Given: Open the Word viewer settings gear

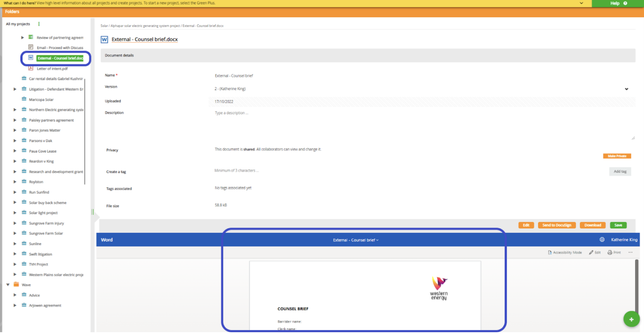Looking at the screenshot, I should coord(602,240).
